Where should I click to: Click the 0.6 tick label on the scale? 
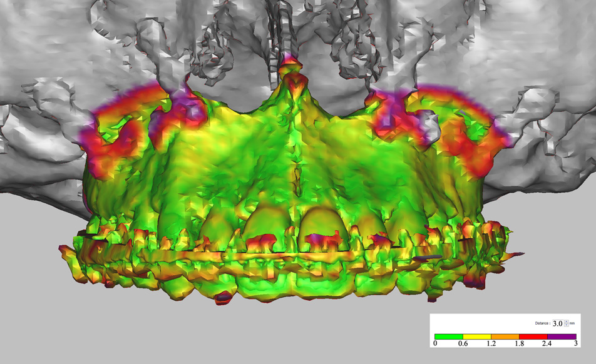pyautogui.click(x=463, y=343)
